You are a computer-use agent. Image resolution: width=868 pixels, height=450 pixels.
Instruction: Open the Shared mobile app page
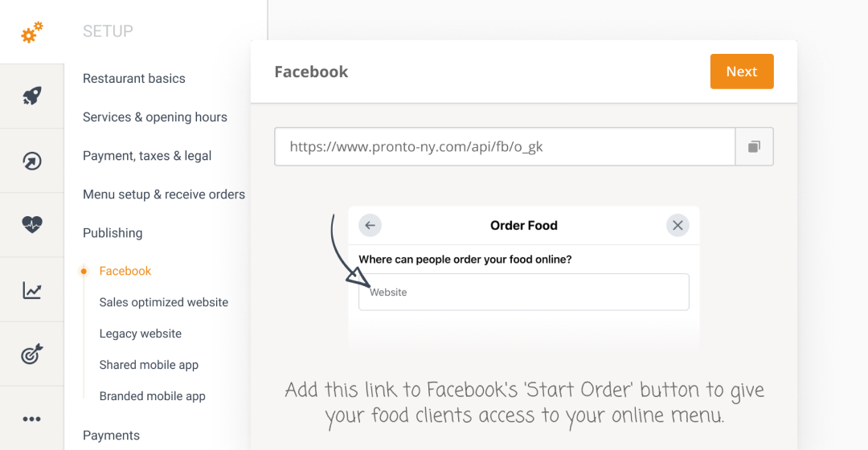click(x=149, y=365)
